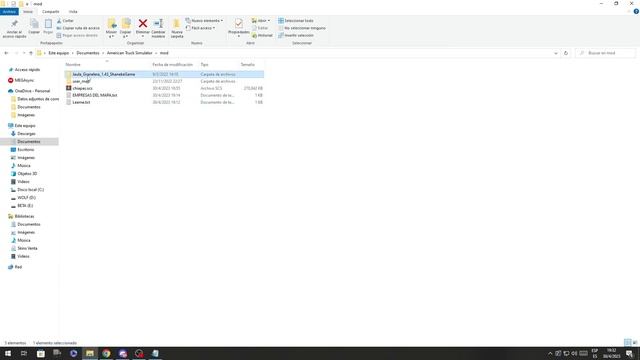Click the Historial button
640x360 pixels.
pyautogui.click(x=262, y=35)
